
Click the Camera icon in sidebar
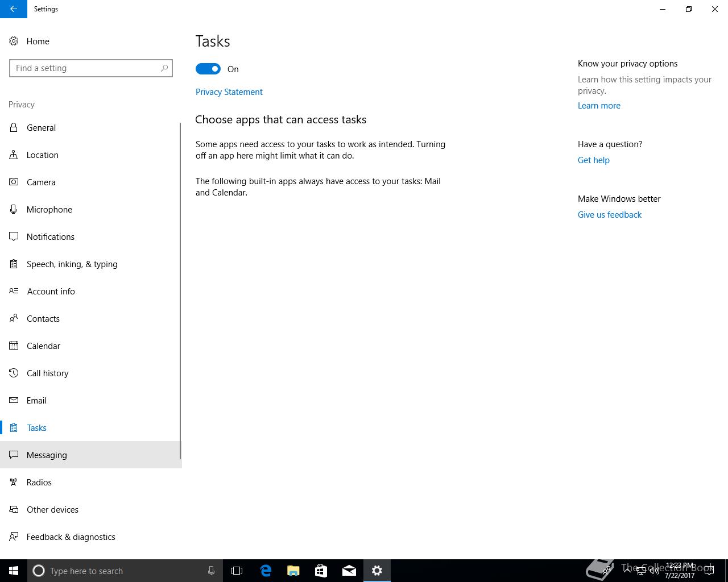14,182
